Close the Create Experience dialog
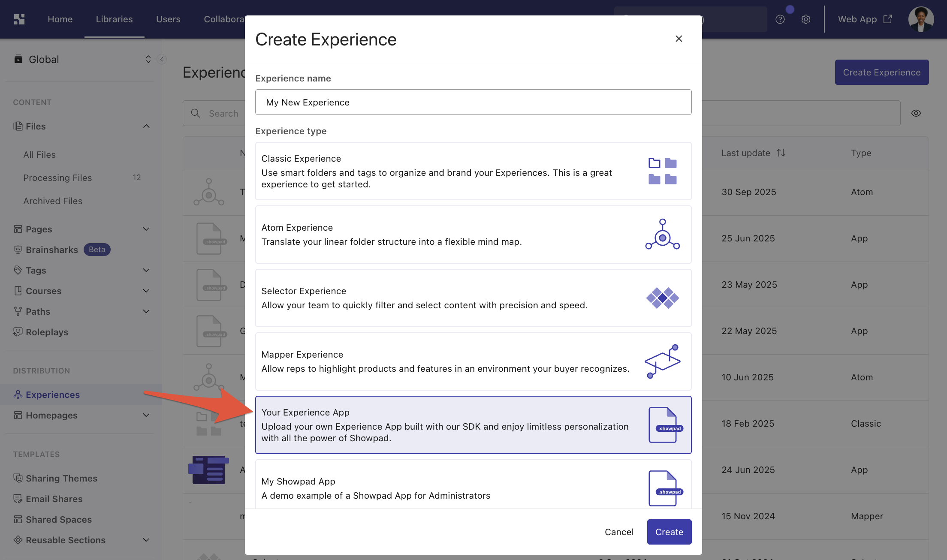This screenshot has height=560, width=947. 679,39
